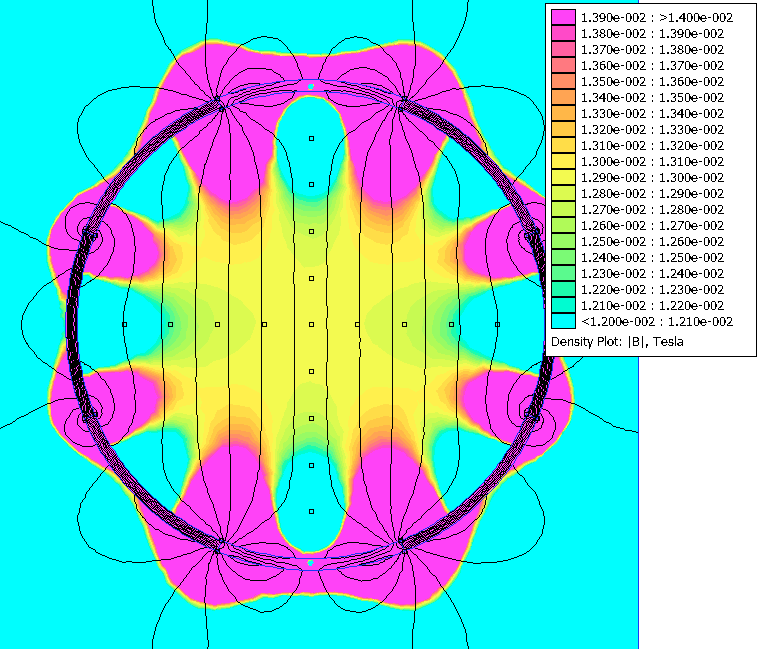
Task: Click the cyan marker at top of ring
Action: click(x=311, y=87)
